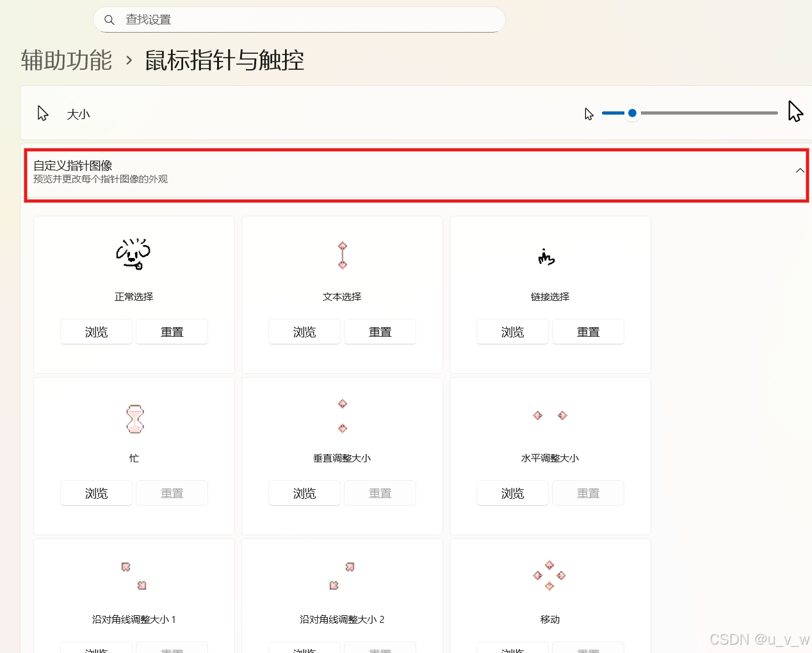This screenshot has height=653, width=812.
Task: Click the small mouse pointer icon beside 大小
Action: [42, 113]
